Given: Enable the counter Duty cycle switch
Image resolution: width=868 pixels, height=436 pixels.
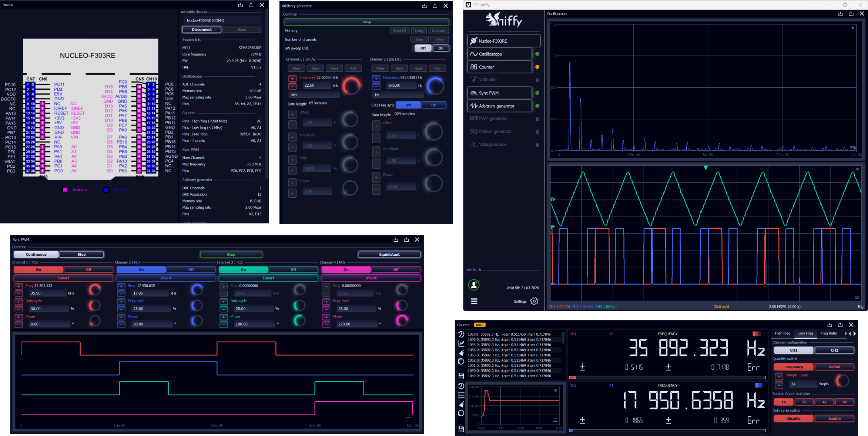Looking at the screenshot, I should coord(834,418).
